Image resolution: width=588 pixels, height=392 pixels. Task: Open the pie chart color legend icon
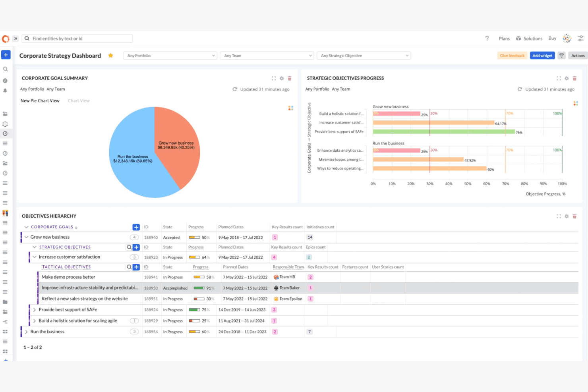point(291,108)
